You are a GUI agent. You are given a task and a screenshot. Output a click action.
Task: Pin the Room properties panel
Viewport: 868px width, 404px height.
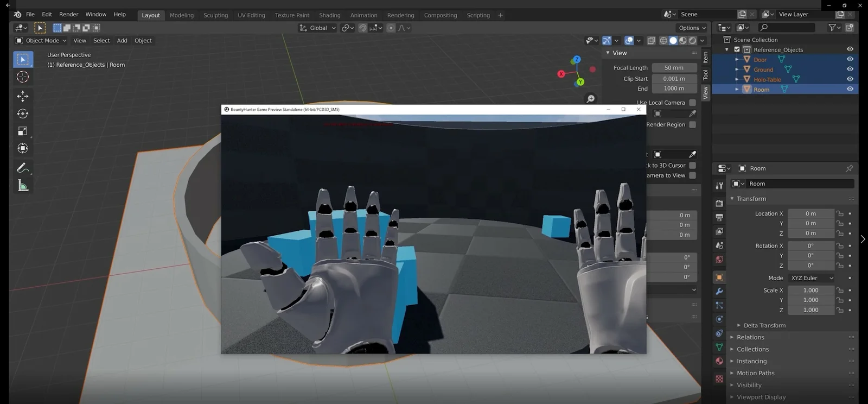[850, 168]
